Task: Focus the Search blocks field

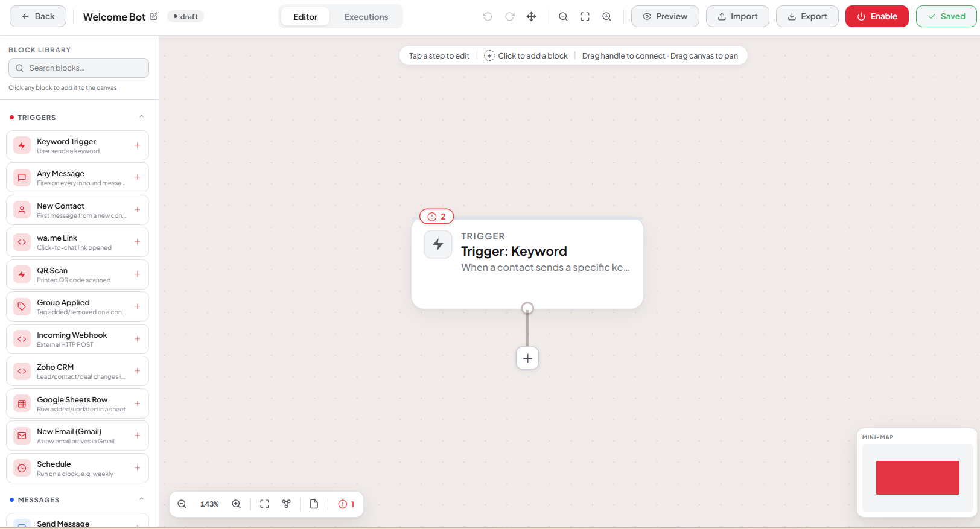Action: click(78, 68)
